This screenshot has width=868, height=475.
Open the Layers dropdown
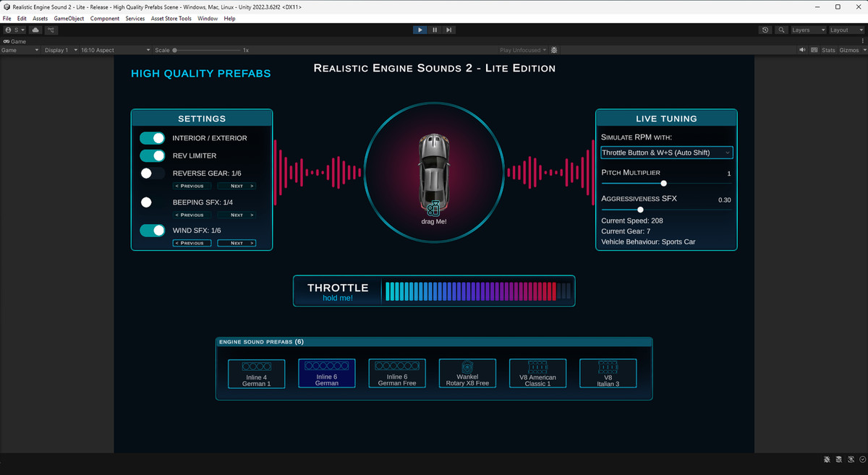[808, 30]
